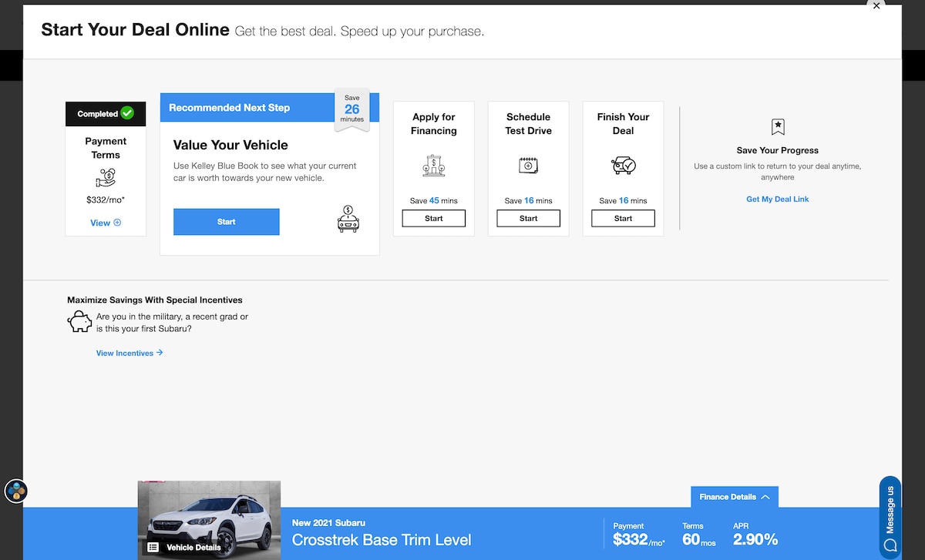Open the Get My Deal Link
Image resolution: width=925 pixels, height=560 pixels.
pyautogui.click(x=777, y=199)
